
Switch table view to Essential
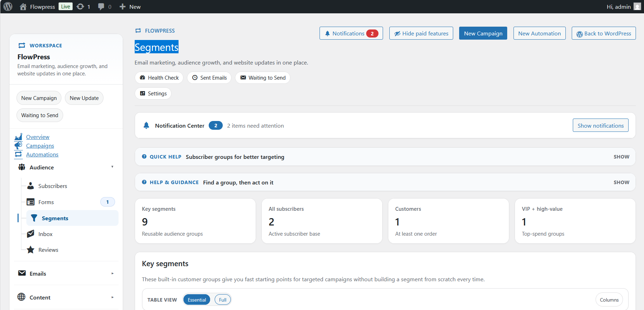(x=197, y=300)
